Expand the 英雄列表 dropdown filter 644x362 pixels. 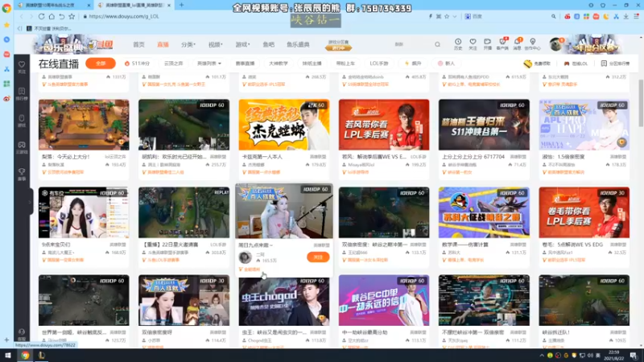209,64
